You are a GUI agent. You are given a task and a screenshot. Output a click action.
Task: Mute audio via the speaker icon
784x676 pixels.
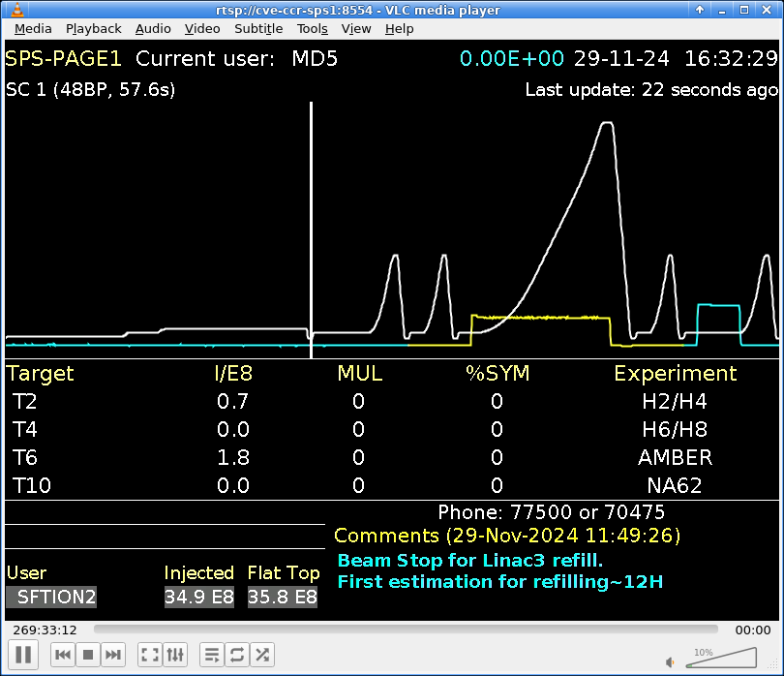coord(670,661)
